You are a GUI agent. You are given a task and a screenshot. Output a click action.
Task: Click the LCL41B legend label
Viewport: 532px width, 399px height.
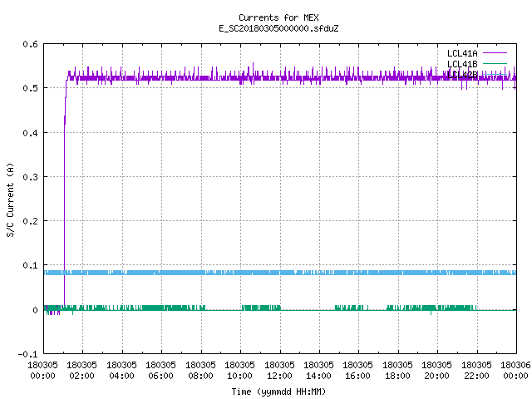coord(462,64)
